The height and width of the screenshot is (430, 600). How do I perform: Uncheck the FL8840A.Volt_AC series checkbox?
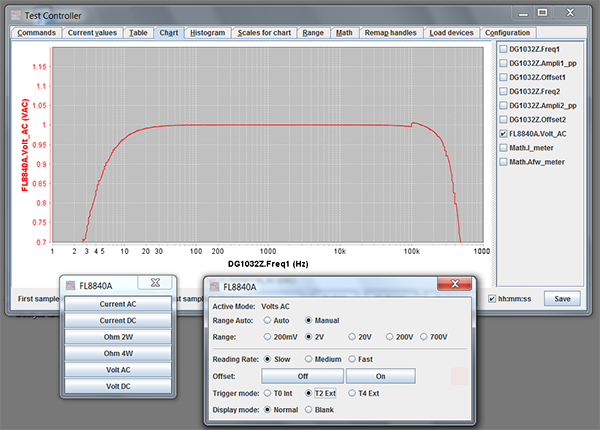click(503, 133)
